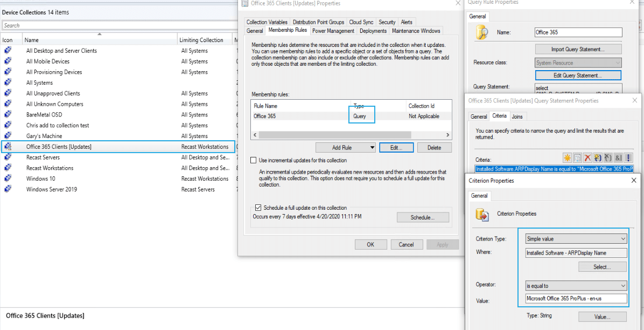Screen dimensions: 644x330
Task: Open the Criterion Type dropdown showing Simple value
Action: click(624, 238)
